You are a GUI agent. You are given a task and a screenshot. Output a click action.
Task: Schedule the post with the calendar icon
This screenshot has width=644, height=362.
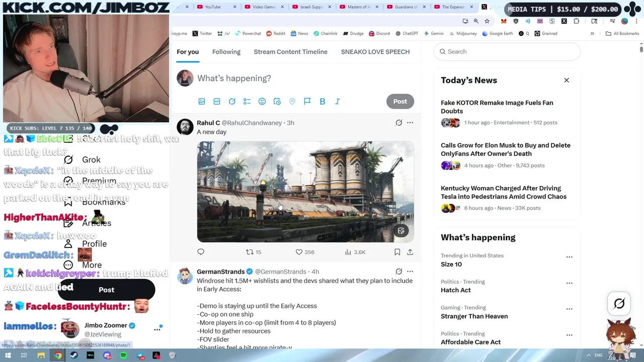pos(277,102)
